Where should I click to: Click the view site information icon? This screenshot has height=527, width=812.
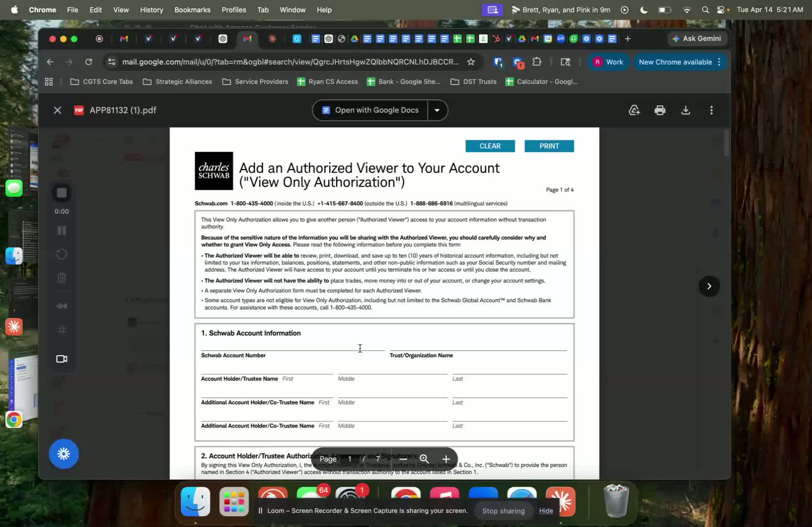tap(112, 62)
